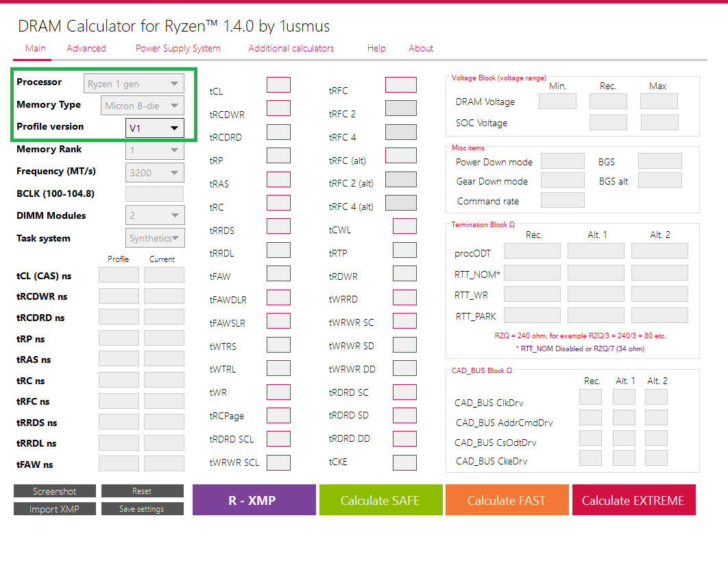Open the About tab
The width and height of the screenshot is (728, 566).
point(421,48)
